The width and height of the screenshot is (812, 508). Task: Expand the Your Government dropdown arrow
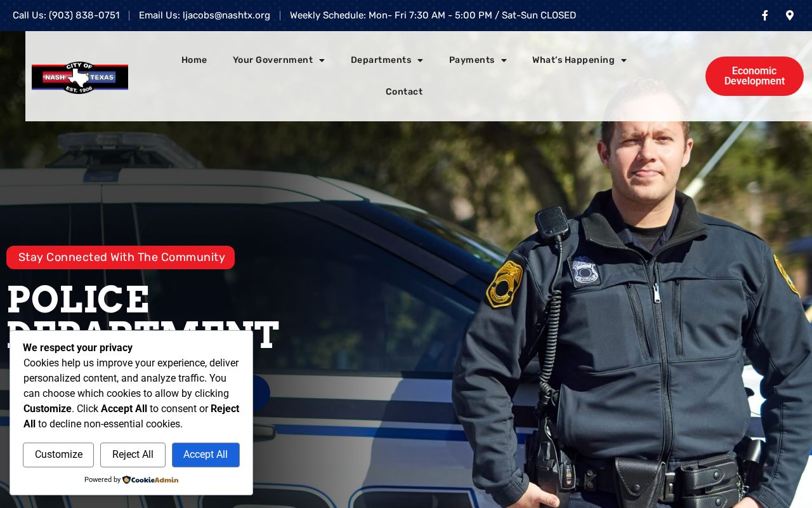pos(322,60)
